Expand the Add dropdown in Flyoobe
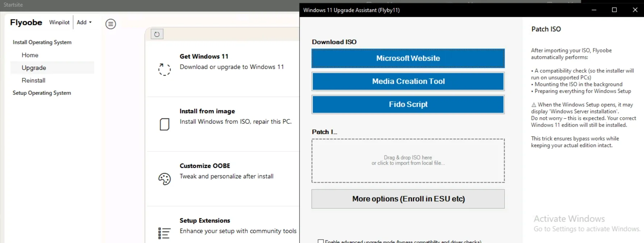The height and width of the screenshot is (243, 644). 84,22
